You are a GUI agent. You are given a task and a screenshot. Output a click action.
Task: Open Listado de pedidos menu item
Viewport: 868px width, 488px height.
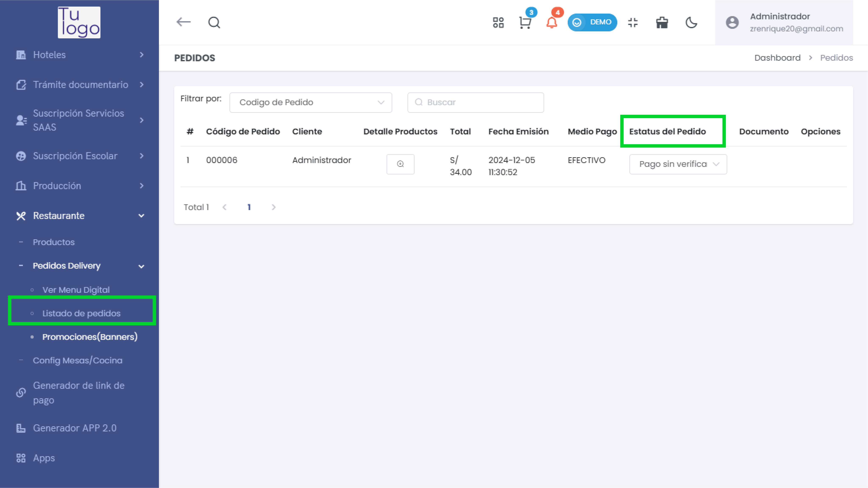tap(81, 313)
